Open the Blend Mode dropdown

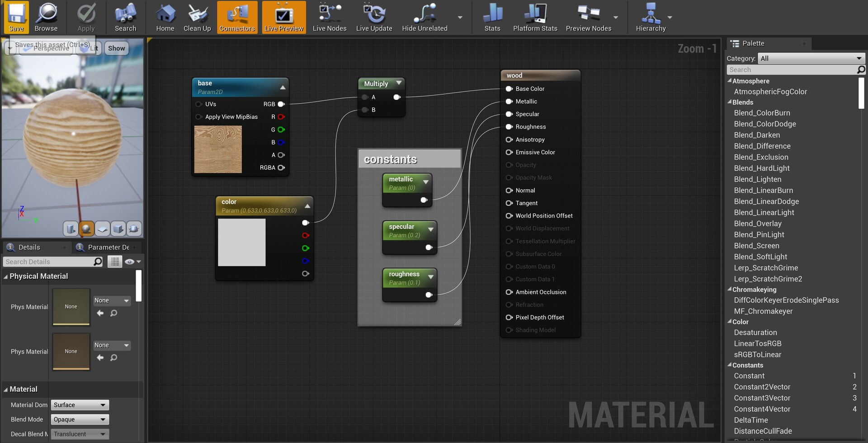tap(80, 420)
